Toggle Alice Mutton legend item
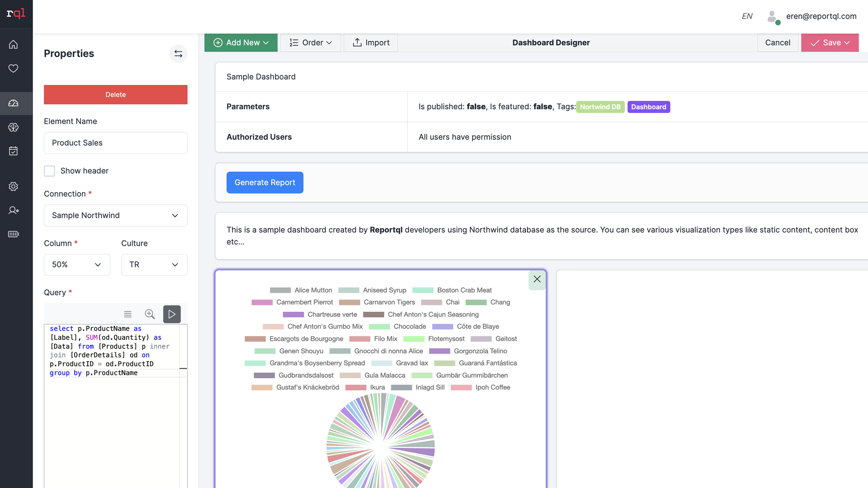868x488 pixels. click(313, 290)
